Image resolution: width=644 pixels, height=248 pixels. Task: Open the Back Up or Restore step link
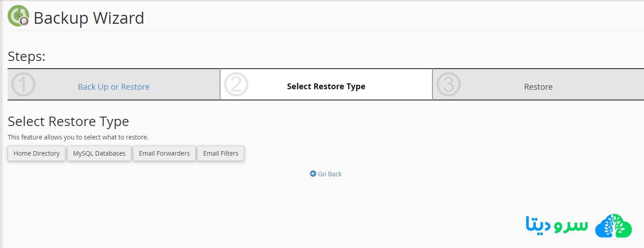pos(114,87)
